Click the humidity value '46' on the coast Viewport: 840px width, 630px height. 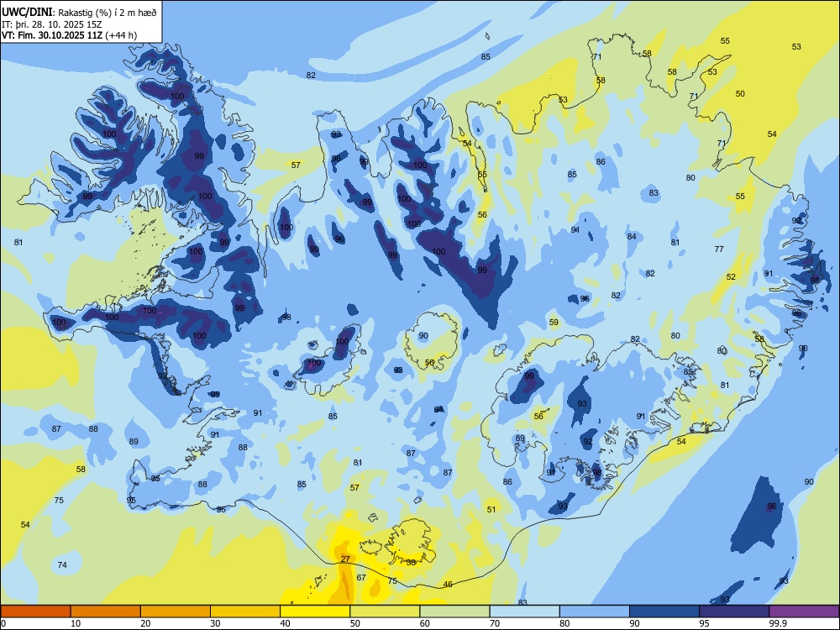coord(448,584)
